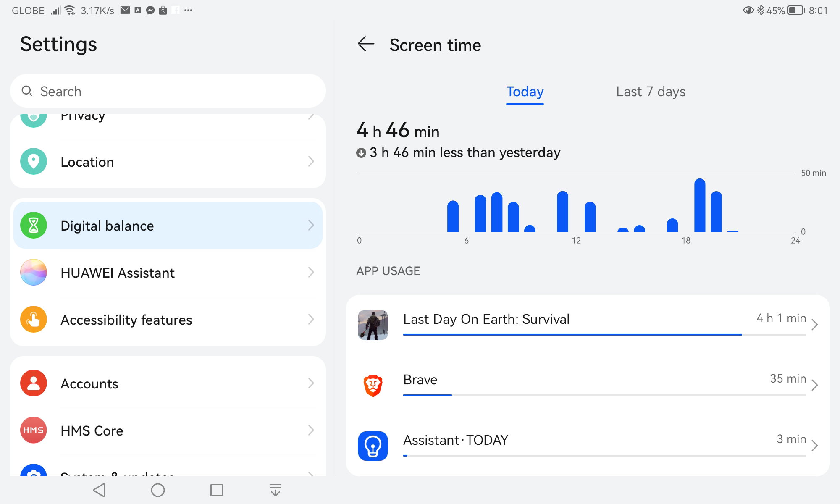Screen dimensions: 840x504
Task: Open Accounts settings
Action: coord(168,383)
